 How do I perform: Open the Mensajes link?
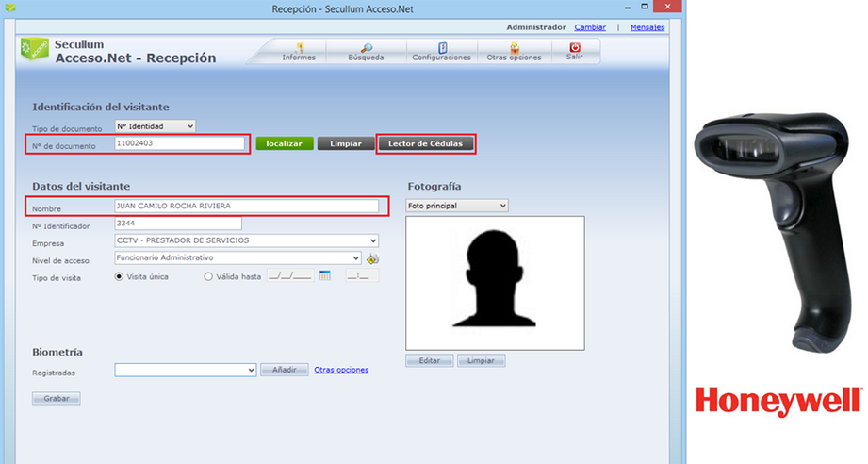tap(647, 27)
